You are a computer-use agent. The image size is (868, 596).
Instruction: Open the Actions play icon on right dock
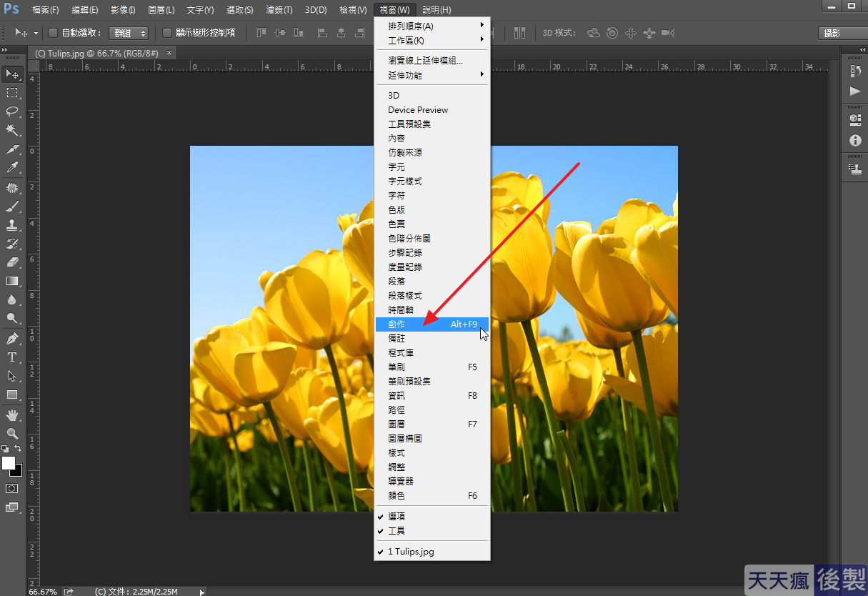855,91
